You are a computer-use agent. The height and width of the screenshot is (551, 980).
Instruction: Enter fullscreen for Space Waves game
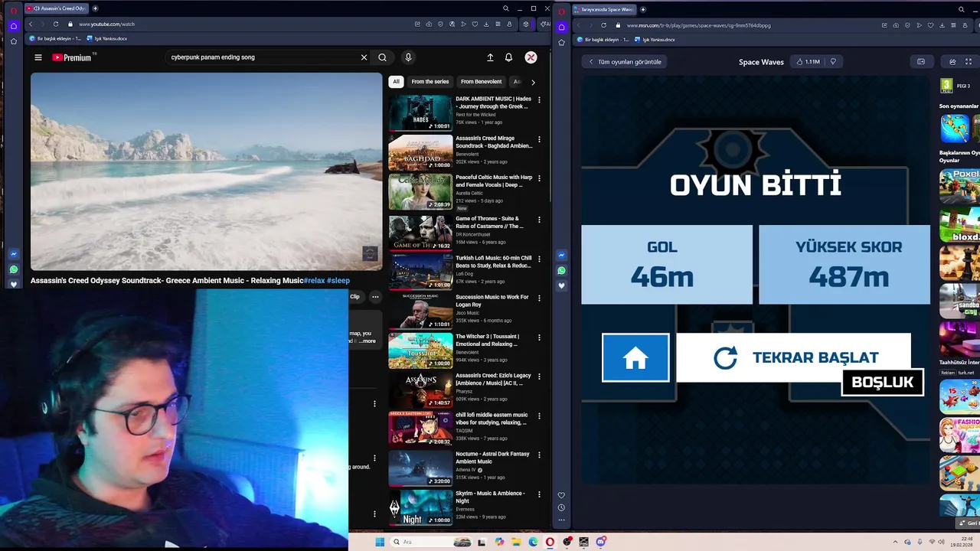pos(968,62)
